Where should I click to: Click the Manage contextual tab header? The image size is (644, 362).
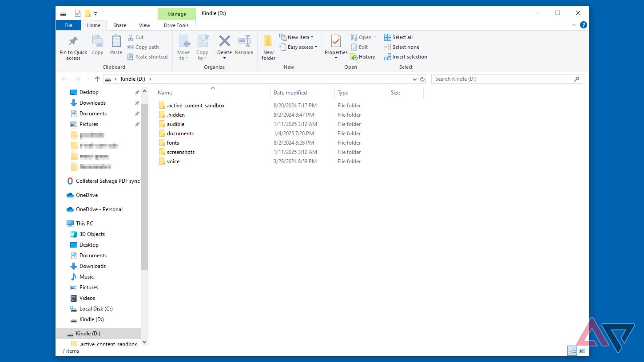pos(176,14)
